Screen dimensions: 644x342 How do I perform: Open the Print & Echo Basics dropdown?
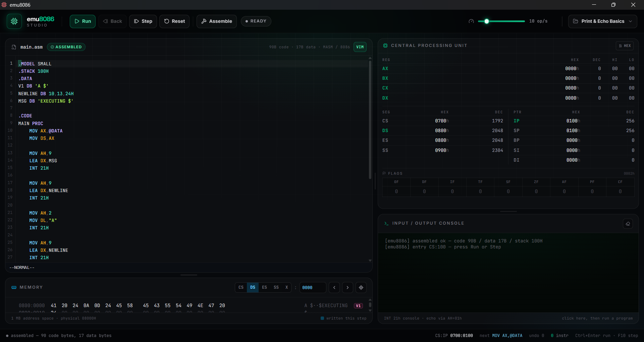[x=602, y=21]
